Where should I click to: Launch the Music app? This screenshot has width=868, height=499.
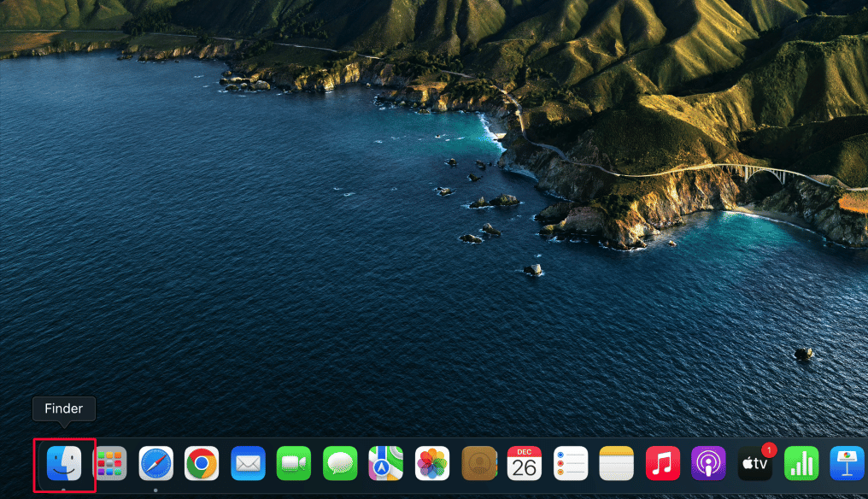(x=663, y=463)
